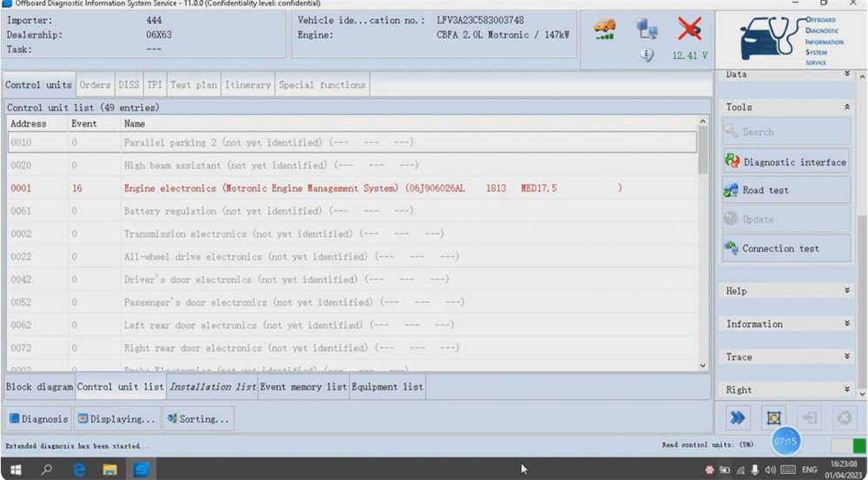Click the Search magnifier tool icon

[x=731, y=132]
